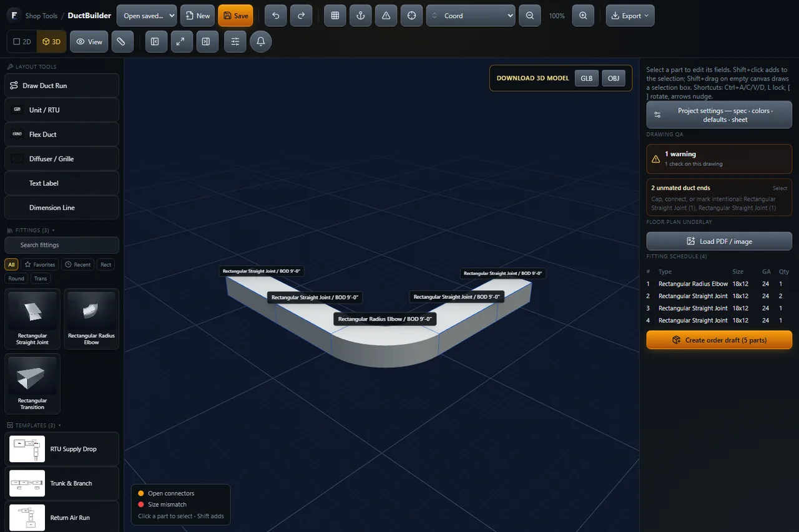Toggle the View eye button

pyautogui.click(x=89, y=42)
